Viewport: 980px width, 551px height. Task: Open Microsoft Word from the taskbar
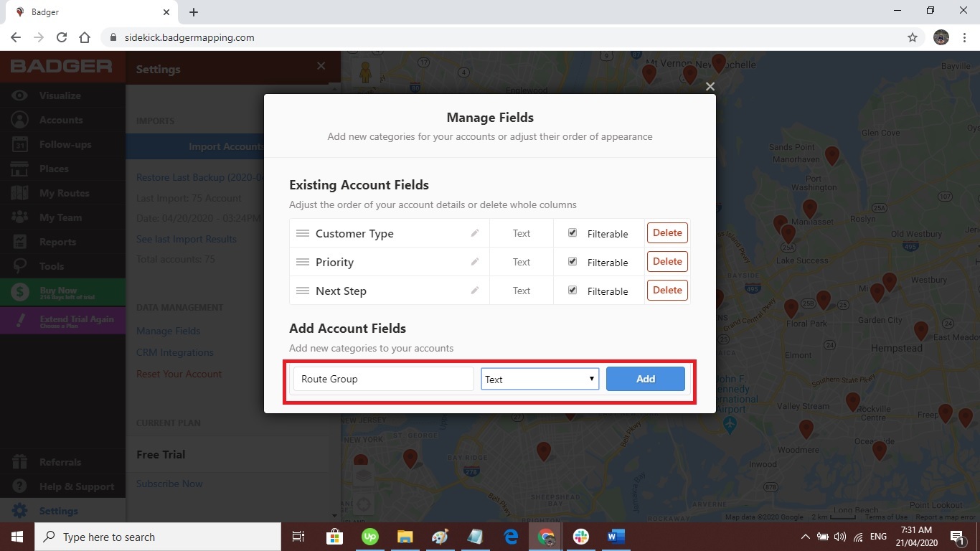coord(616,537)
